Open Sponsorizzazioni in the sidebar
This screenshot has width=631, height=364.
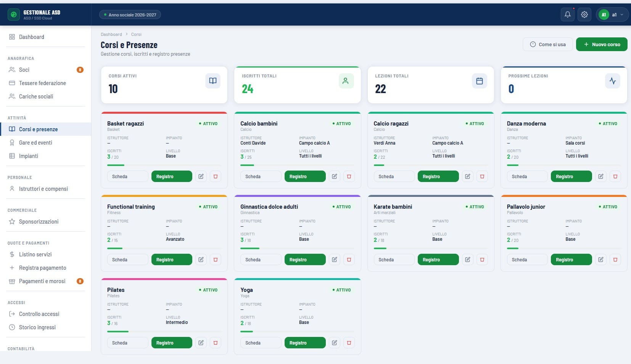point(45,222)
